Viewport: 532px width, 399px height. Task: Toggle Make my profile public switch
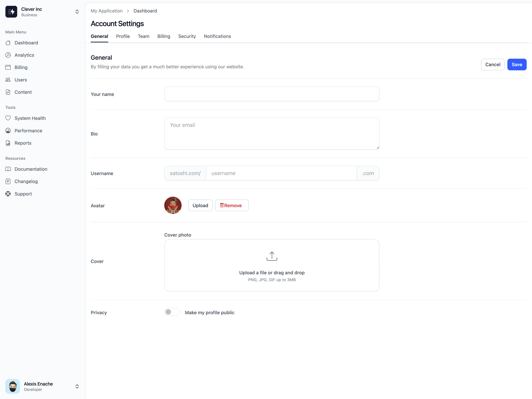click(172, 312)
